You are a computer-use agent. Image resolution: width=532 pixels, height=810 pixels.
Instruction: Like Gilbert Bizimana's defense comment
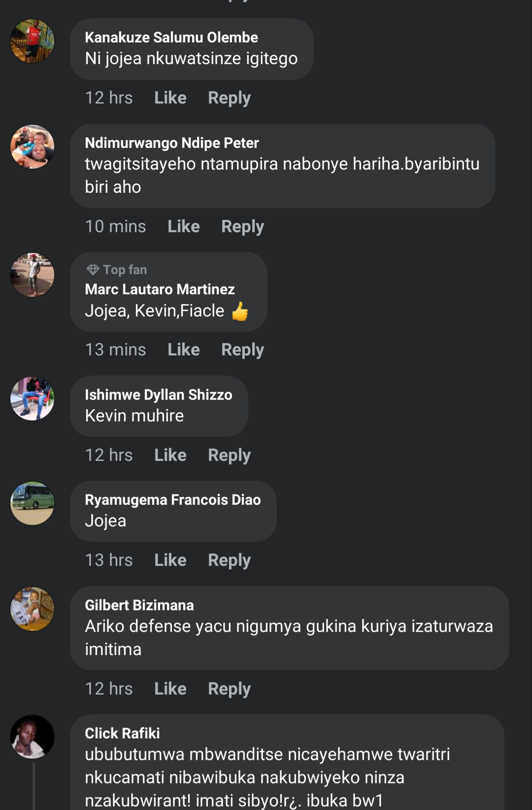pyautogui.click(x=170, y=689)
